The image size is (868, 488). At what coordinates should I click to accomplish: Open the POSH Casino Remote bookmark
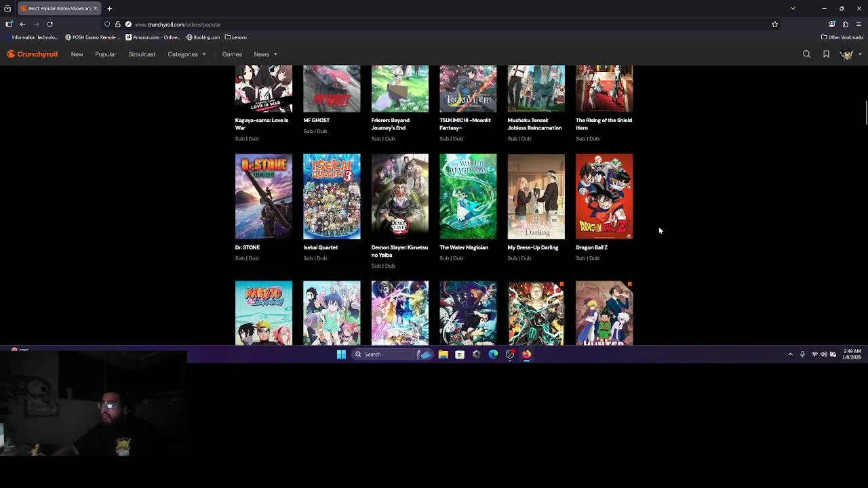(x=93, y=37)
